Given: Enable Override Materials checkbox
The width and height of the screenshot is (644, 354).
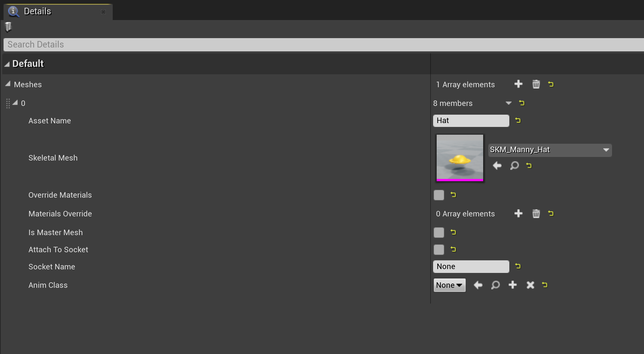Looking at the screenshot, I should [439, 195].
